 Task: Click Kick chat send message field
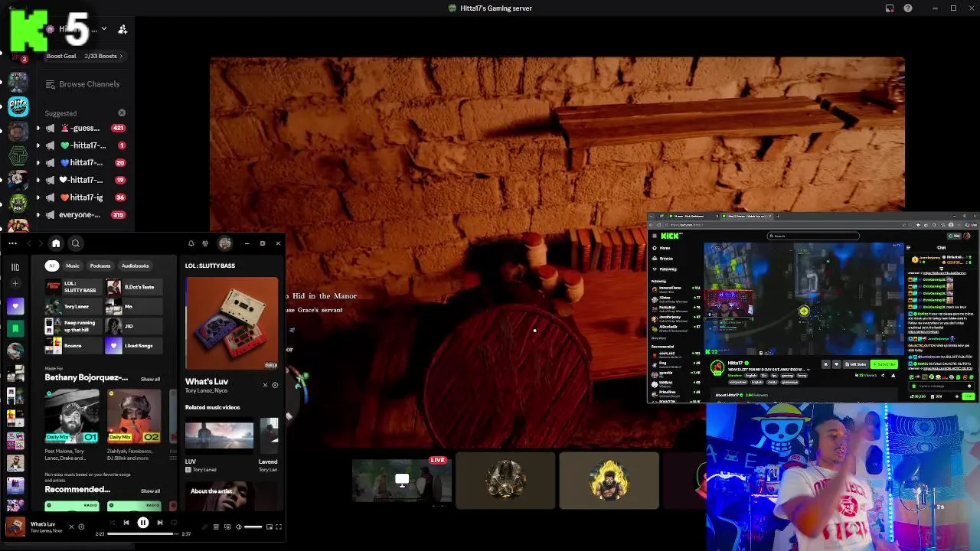click(942, 386)
